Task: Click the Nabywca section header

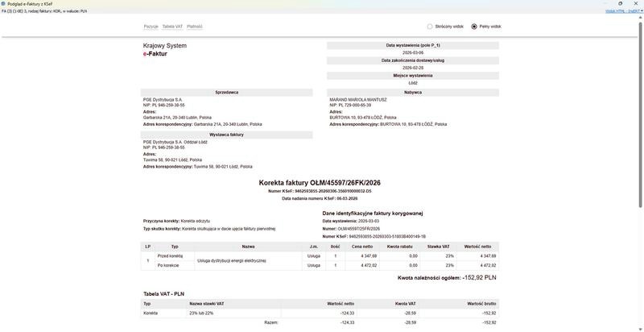Action: coord(413,93)
